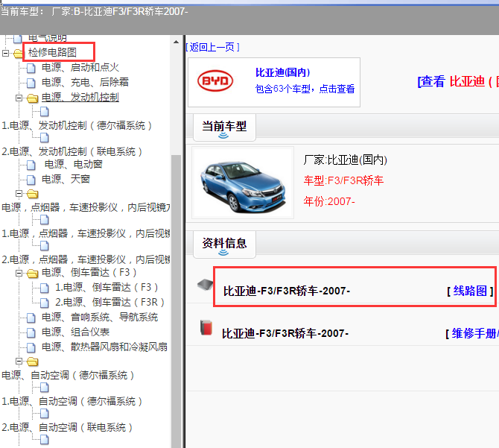Select 电源、自动空调（德尔福系统） node
This screenshot has height=448, width=499.
pos(68,375)
